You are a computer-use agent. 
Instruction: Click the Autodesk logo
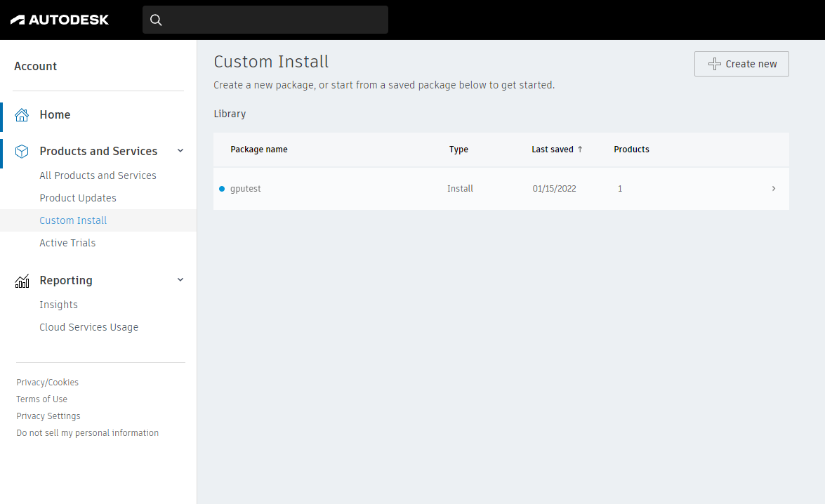60,20
